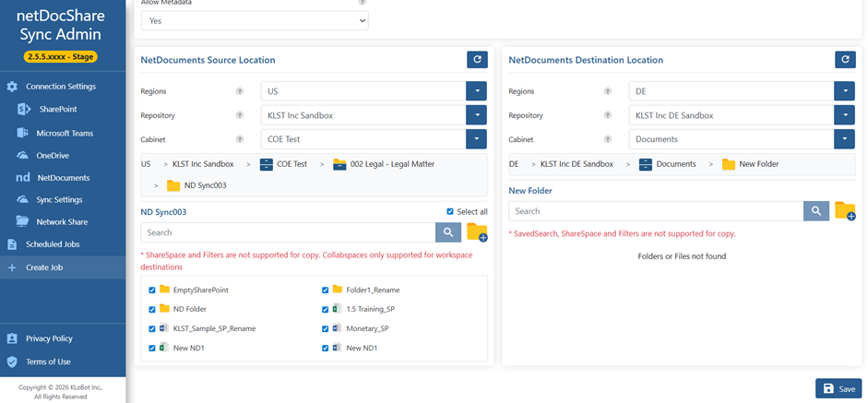Click the Sync Settings cloud icon
Viewport: 868px width, 403px height.
(x=23, y=199)
